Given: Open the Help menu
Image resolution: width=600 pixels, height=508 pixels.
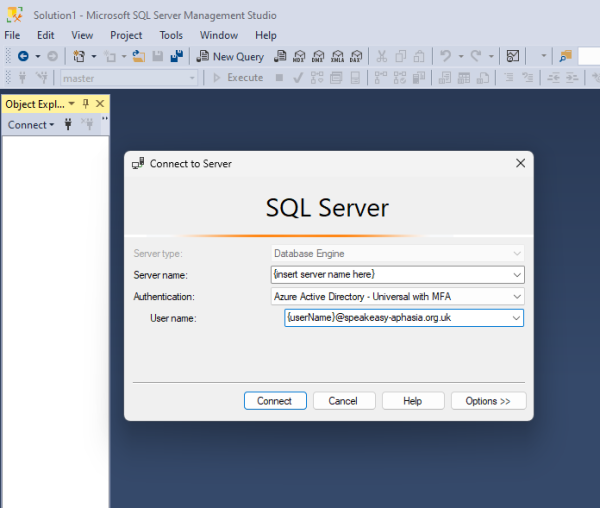Looking at the screenshot, I should 266,35.
